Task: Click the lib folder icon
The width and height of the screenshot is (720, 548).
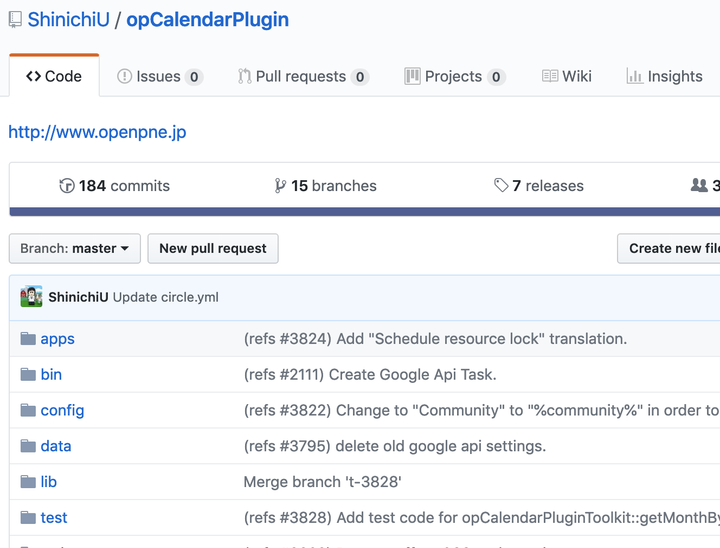Action: click(x=28, y=482)
